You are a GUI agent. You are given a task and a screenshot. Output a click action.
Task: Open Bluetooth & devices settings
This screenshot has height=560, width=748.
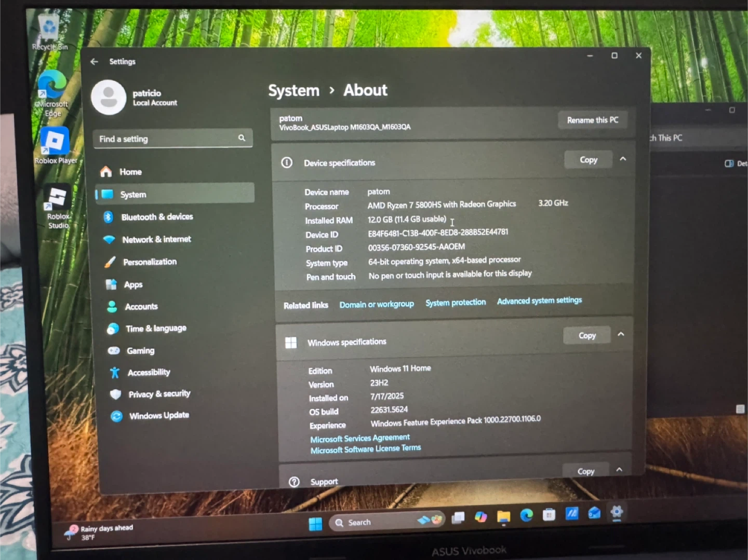tap(157, 217)
